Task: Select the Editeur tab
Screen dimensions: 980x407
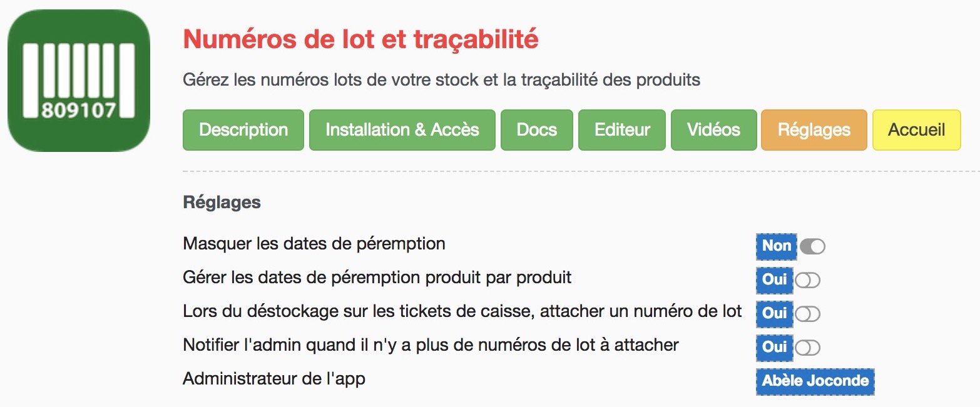Action: point(622,130)
